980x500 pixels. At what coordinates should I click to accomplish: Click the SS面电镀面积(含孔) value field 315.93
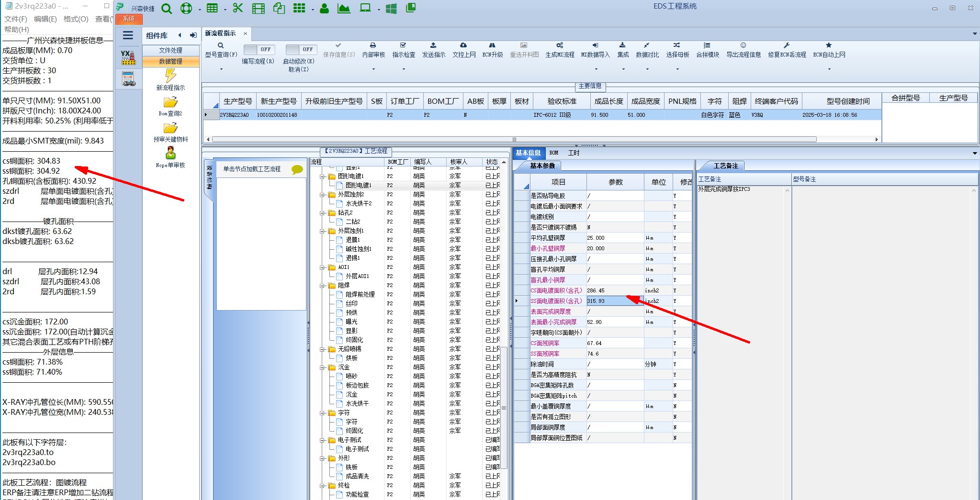615,301
